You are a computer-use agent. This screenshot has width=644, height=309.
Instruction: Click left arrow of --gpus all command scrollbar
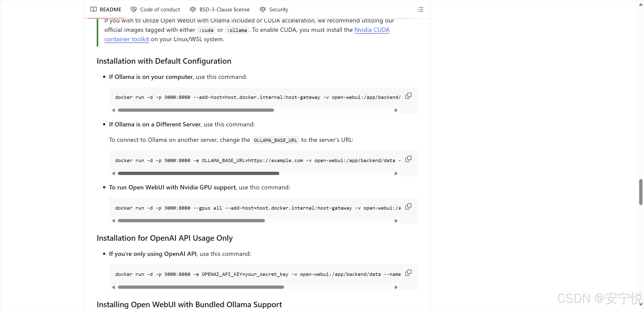click(x=114, y=221)
